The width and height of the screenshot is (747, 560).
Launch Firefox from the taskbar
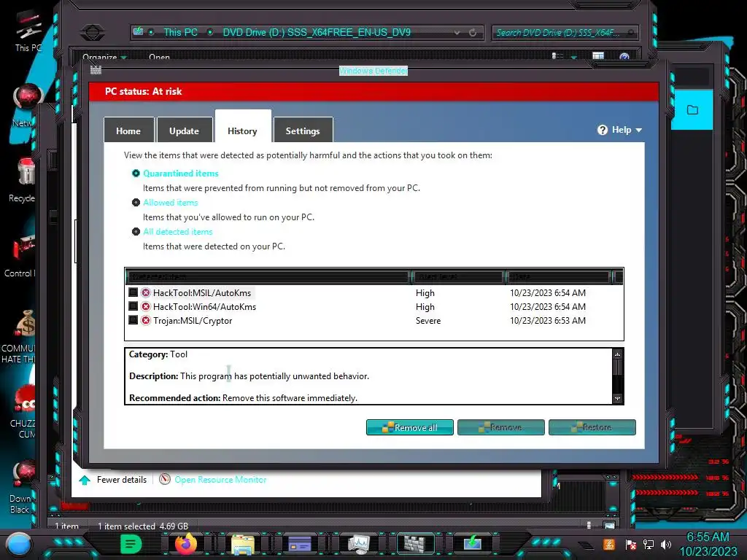[186, 543]
